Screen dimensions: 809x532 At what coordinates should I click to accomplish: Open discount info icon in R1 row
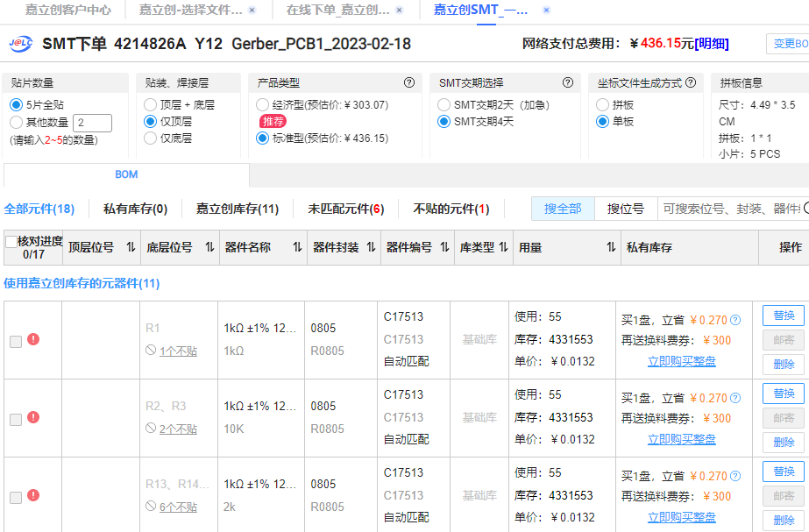click(x=735, y=320)
